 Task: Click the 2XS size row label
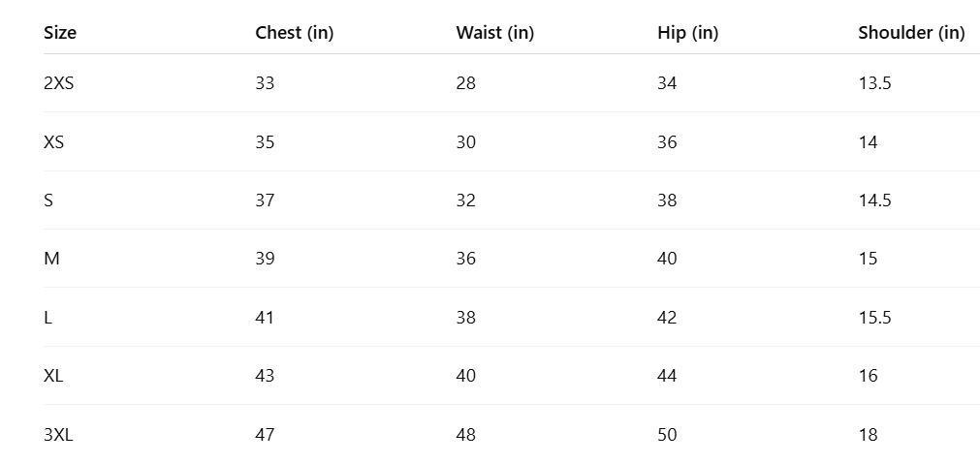[x=59, y=83]
